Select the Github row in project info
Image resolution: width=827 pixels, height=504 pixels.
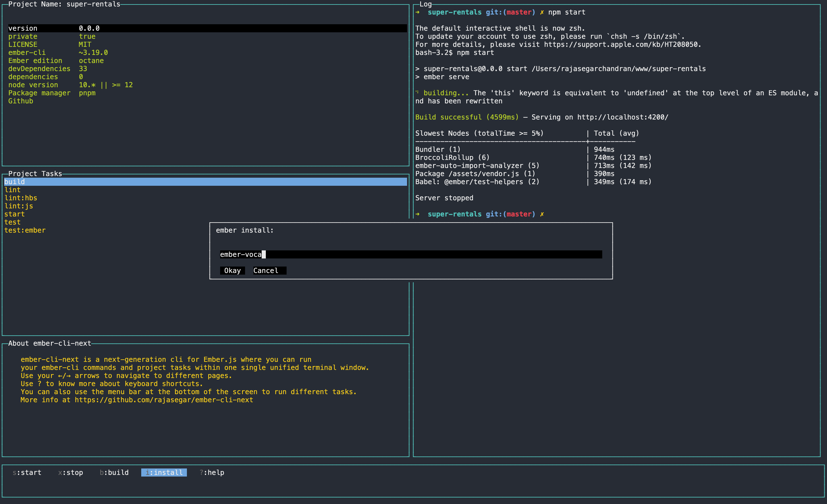coord(21,101)
